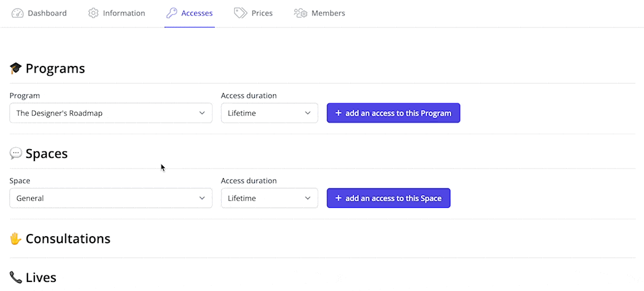Switch to the Prices tab
The width and height of the screenshot is (644, 291).
click(x=253, y=13)
